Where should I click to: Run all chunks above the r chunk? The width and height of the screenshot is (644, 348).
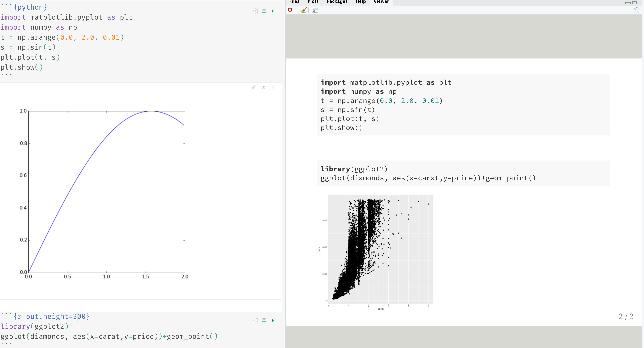264,320
